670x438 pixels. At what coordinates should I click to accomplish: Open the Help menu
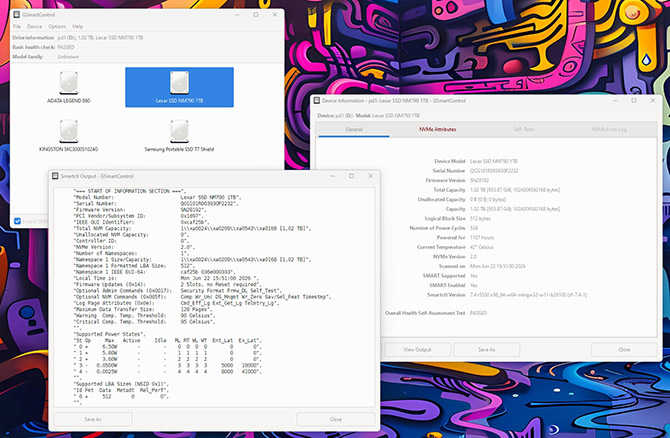(x=77, y=26)
